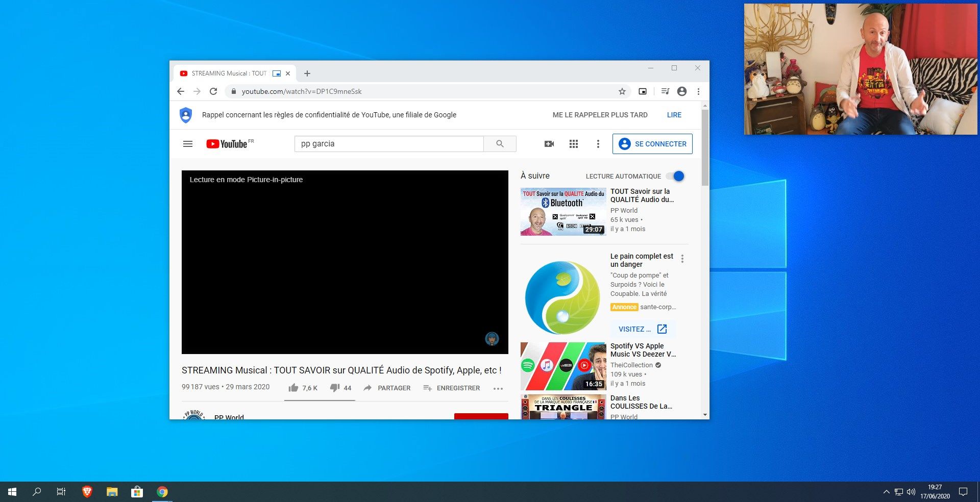980x502 pixels.
Task: Open the Windows Start menu
Action: [12, 492]
